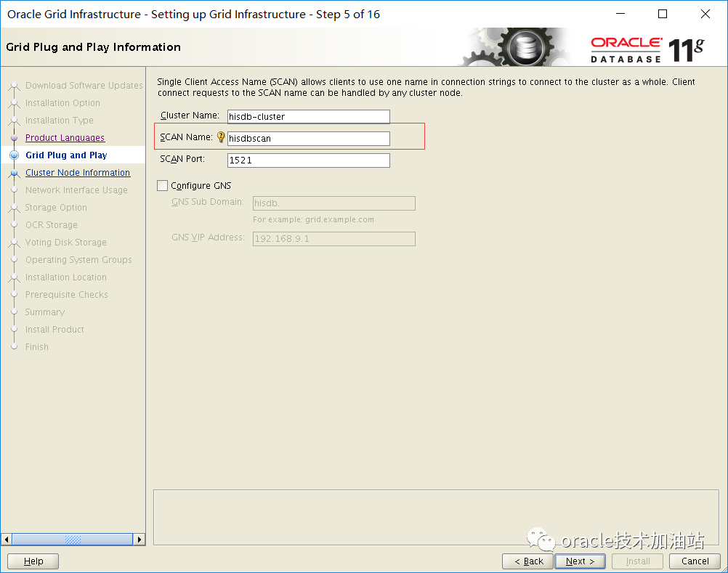Click the SCAN Name field containing hisdbscan
Screen dimensions: 728x573
pos(308,138)
